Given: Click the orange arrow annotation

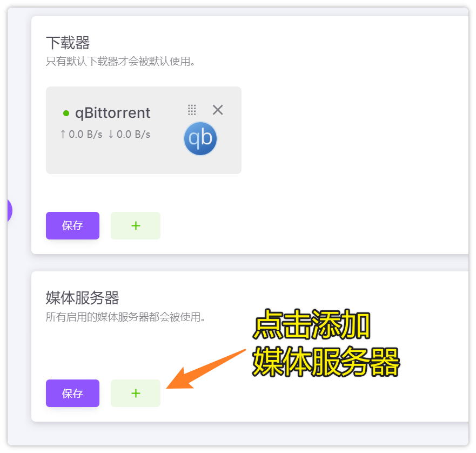Looking at the screenshot, I should [x=206, y=369].
